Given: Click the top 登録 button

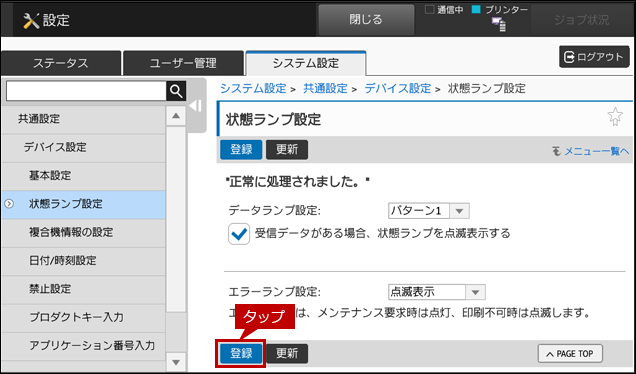Looking at the screenshot, I should [241, 150].
